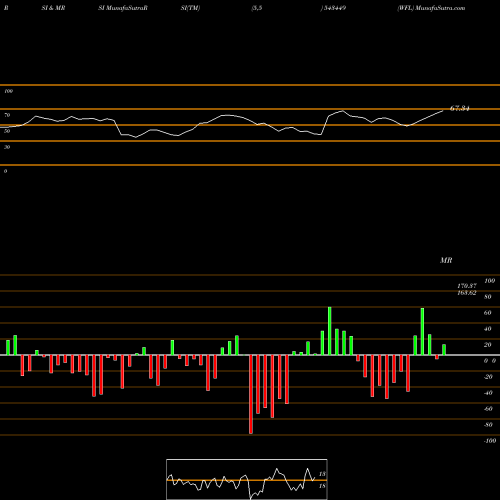Click the 40 label on MR axis
The width and height of the screenshot is (500, 500).
488,329
